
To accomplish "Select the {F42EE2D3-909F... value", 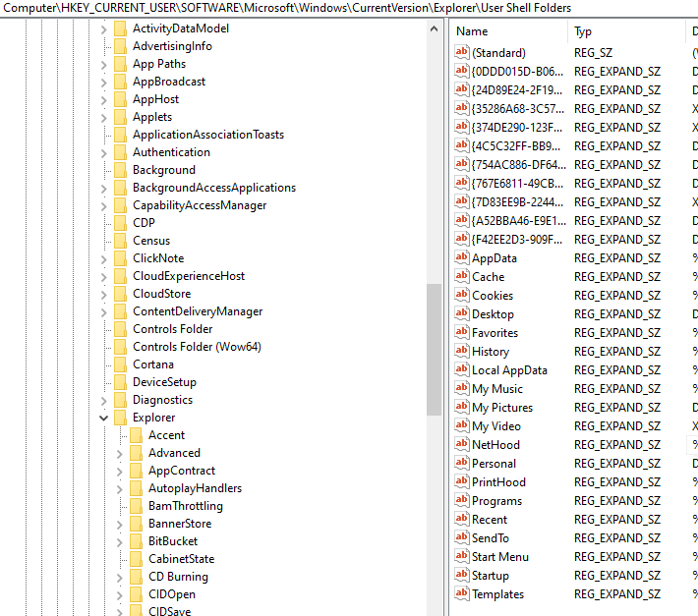I will (x=518, y=240).
